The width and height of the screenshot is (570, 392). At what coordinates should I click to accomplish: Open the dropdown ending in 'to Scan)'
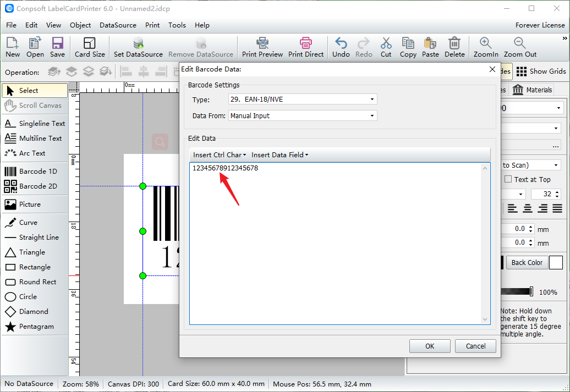(x=531, y=165)
